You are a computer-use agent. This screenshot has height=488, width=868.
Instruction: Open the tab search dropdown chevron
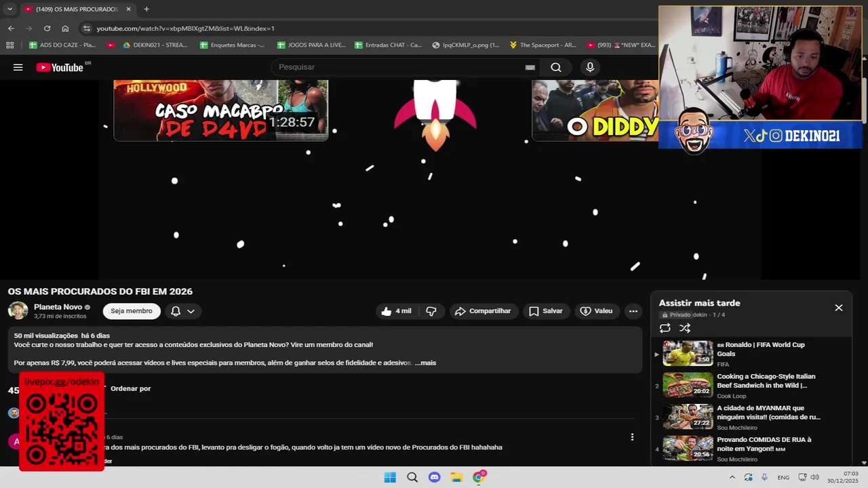click(x=9, y=9)
